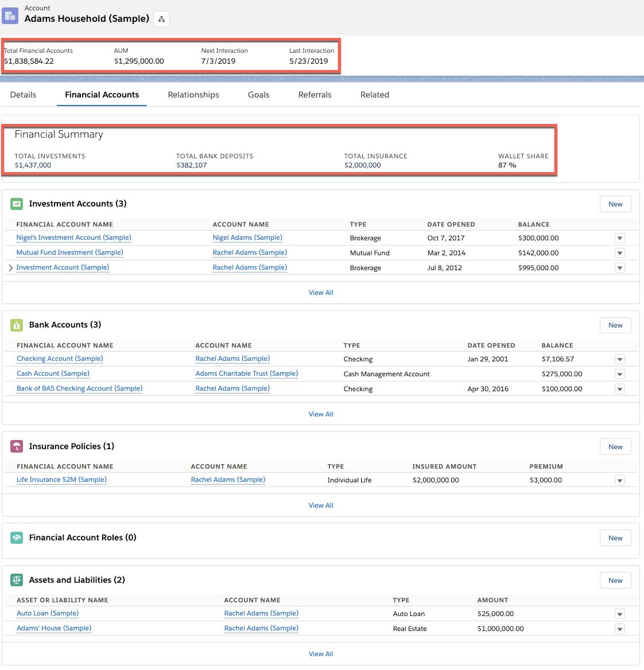Click the Account record type icon in header
Image resolution: width=644 pixels, height=670 pixels.
[x=9, y=15]
